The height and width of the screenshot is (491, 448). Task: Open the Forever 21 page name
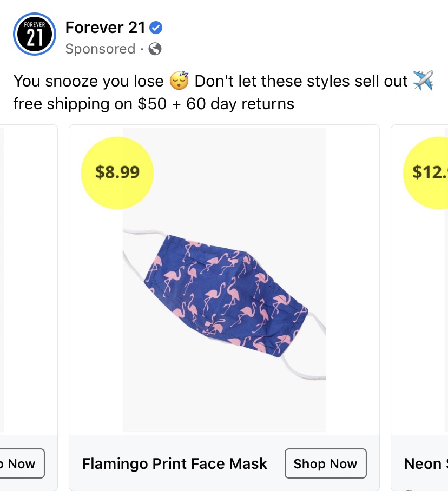[x=105, y=27]
